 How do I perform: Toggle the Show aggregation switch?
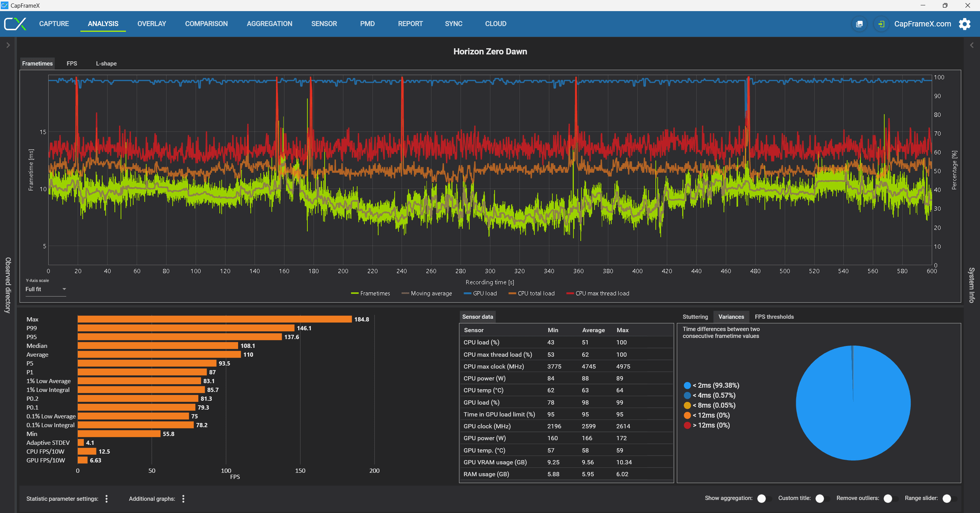[764, 498]
